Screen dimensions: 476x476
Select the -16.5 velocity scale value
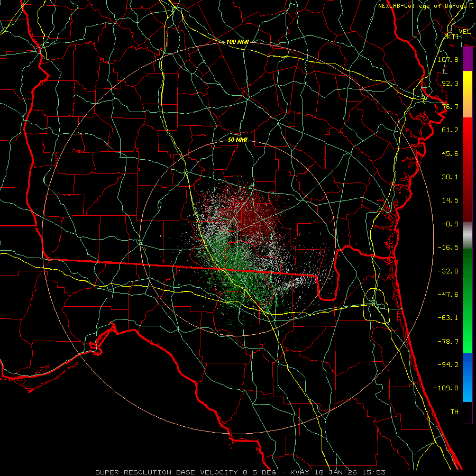point(448,248)
